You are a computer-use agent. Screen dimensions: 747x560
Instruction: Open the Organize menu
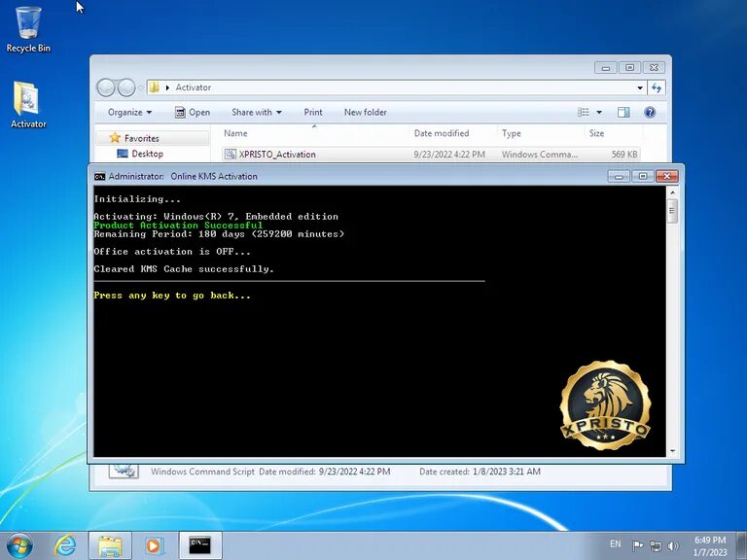(129, 113)
